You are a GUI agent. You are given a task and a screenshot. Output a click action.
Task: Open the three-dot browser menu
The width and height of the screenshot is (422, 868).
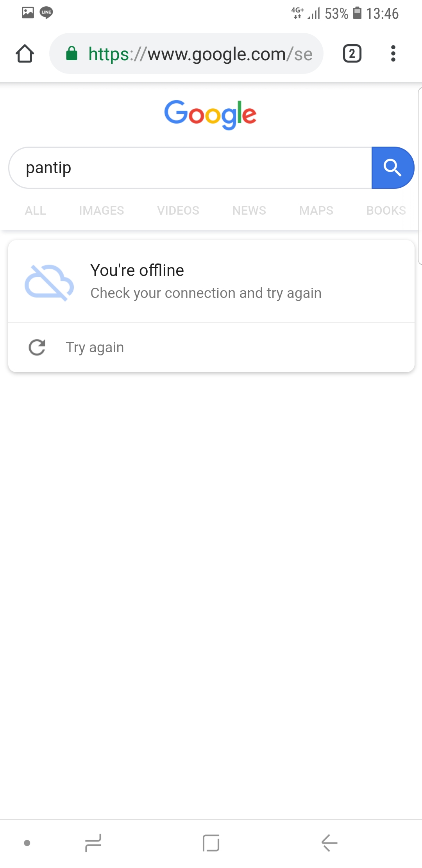pyautogui.click(x=393, y=54)
